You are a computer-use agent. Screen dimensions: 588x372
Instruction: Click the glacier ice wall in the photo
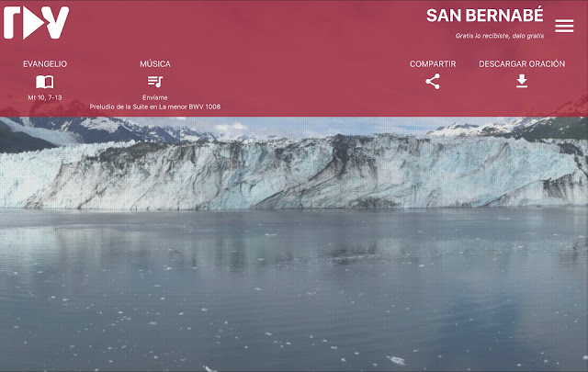click(x=294, y=173)
